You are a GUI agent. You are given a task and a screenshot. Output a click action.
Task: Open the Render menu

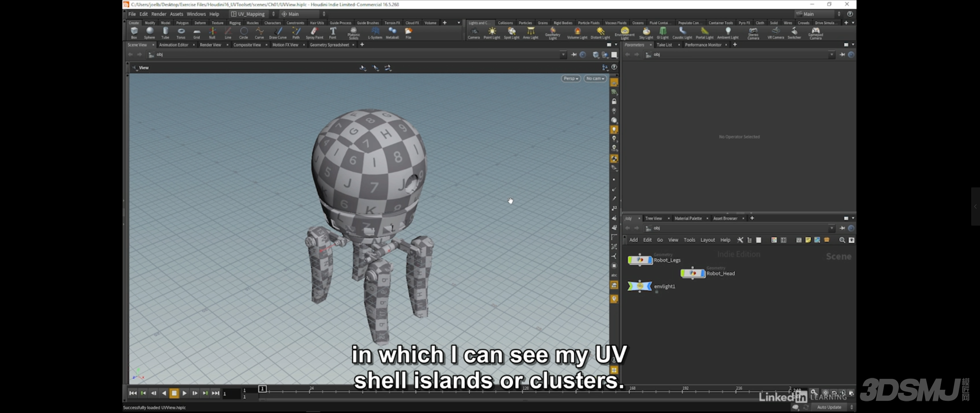[x=158, y=14]
